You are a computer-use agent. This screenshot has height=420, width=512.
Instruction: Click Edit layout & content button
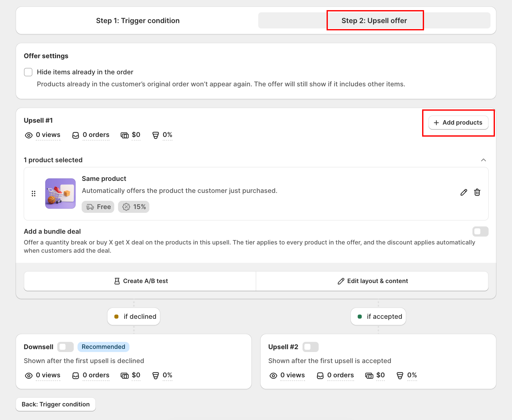[x=372, y=281]
